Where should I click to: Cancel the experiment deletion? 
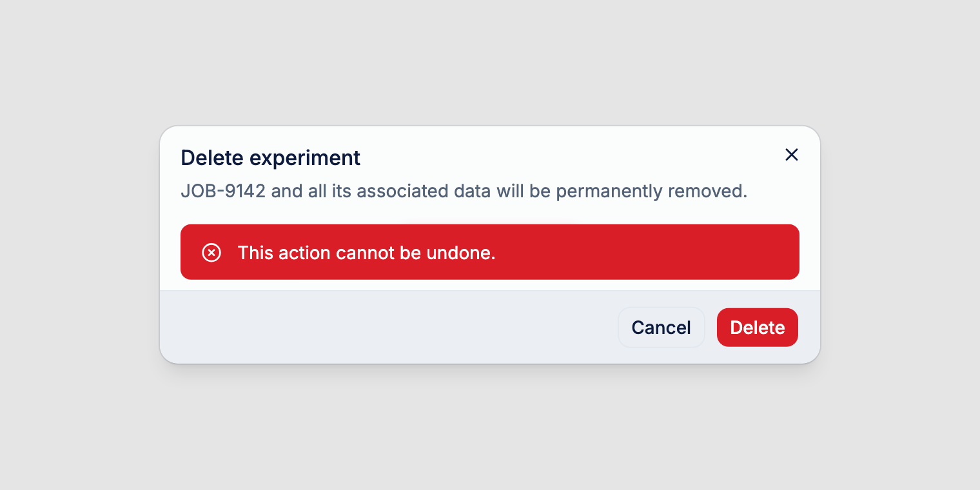[x=661, y=328]
